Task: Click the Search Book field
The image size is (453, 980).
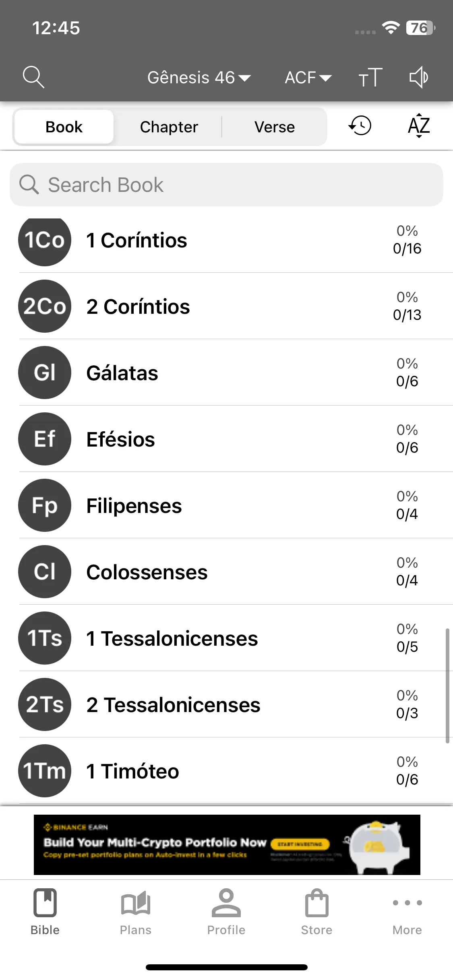Action: coord(226,185)
